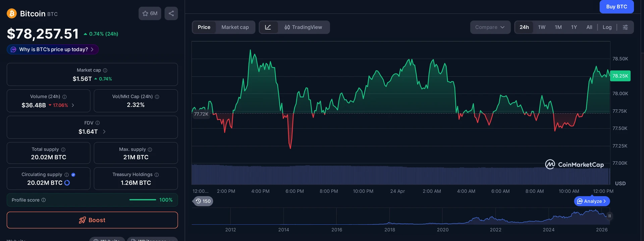Switch to the line chart view icon
The height and width of the screenshot is (241, 644).
(268, 27)
